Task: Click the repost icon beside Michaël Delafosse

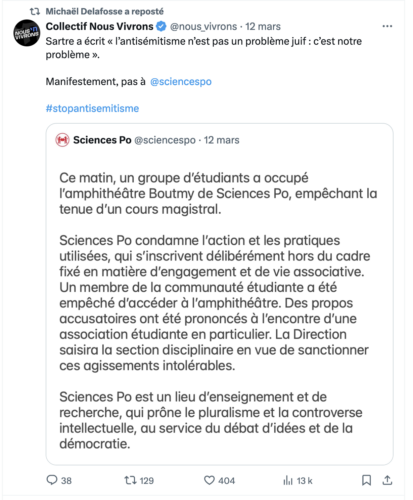Action: pyautogui.click(x=35, y=11)
